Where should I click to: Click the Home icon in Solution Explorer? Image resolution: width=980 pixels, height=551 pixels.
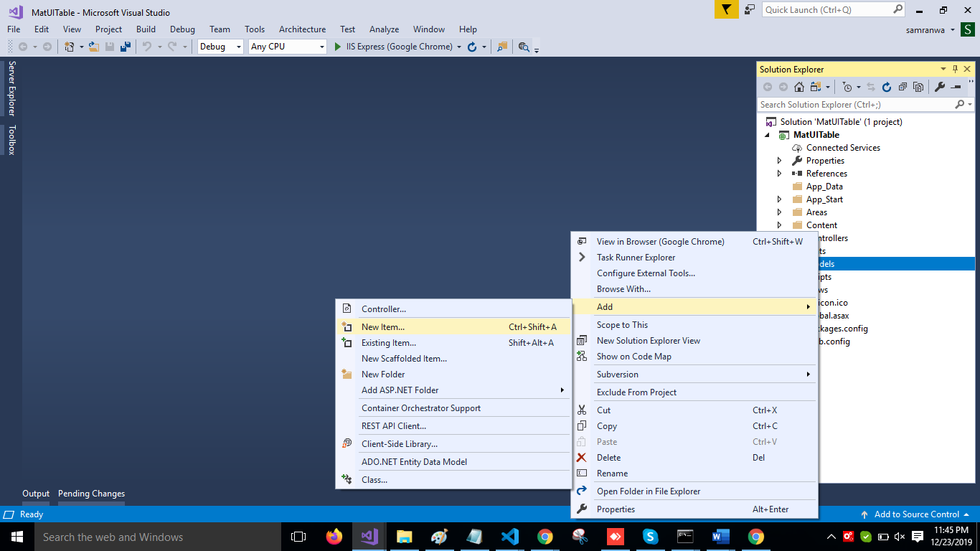(x=798, y=87)
